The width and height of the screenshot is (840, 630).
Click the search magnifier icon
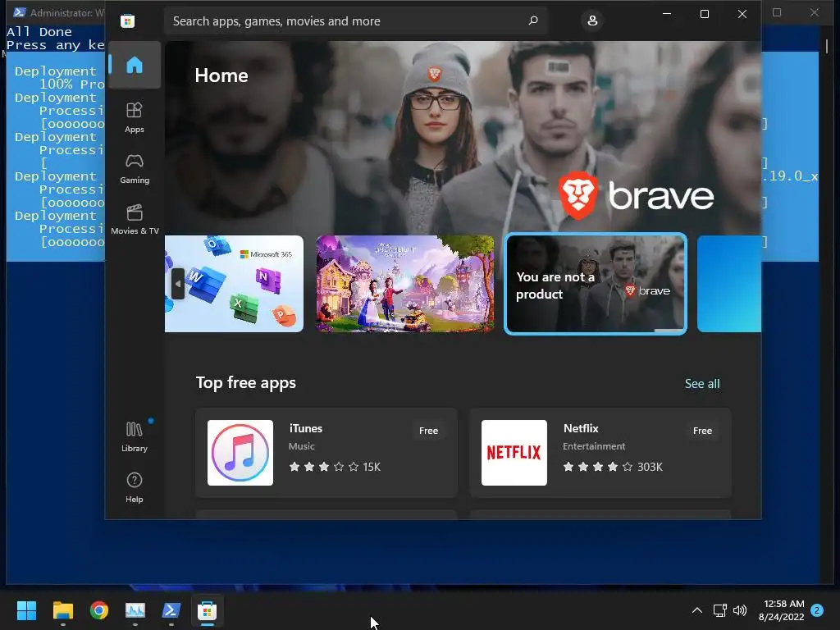(x=533, y=21)
